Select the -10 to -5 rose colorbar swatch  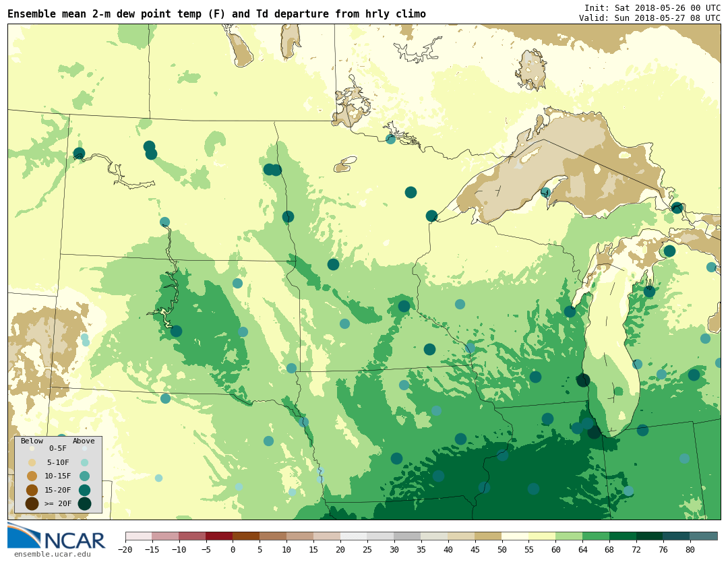tap(192, 536)
